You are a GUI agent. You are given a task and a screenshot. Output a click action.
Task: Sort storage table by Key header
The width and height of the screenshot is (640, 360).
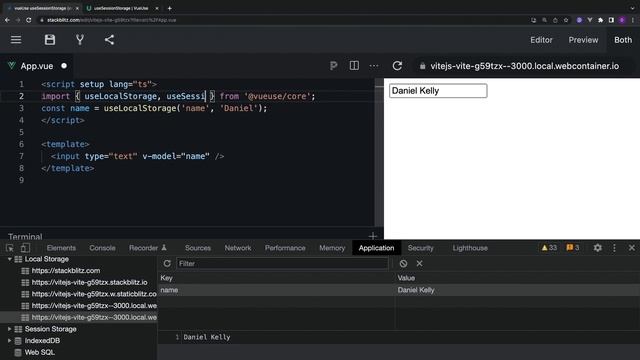click(x=276, y=278)
